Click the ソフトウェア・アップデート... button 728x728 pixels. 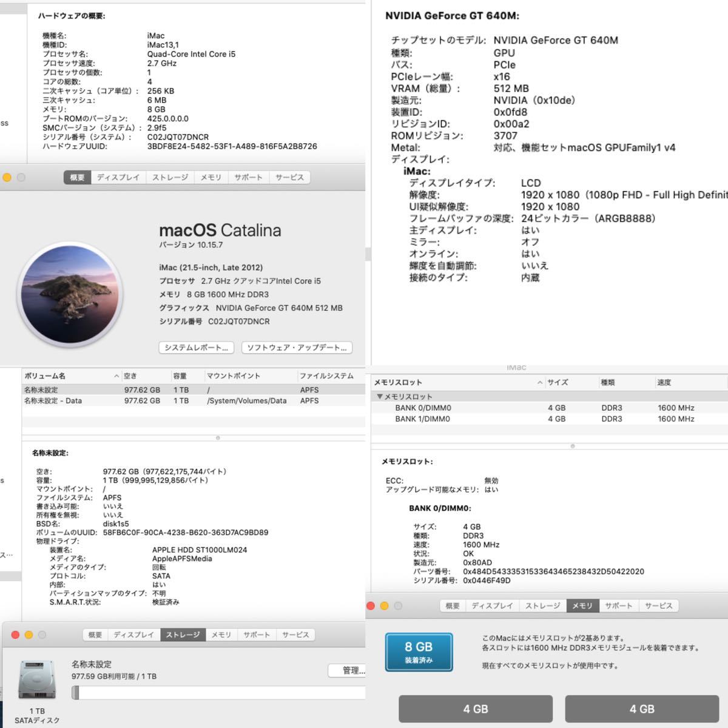coord(297,348)
